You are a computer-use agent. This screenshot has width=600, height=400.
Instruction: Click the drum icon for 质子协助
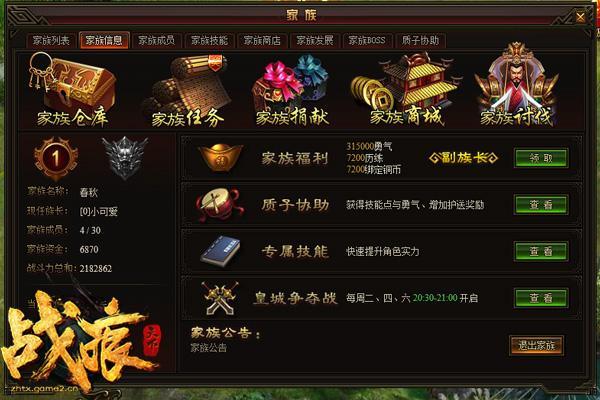[219, 205]
